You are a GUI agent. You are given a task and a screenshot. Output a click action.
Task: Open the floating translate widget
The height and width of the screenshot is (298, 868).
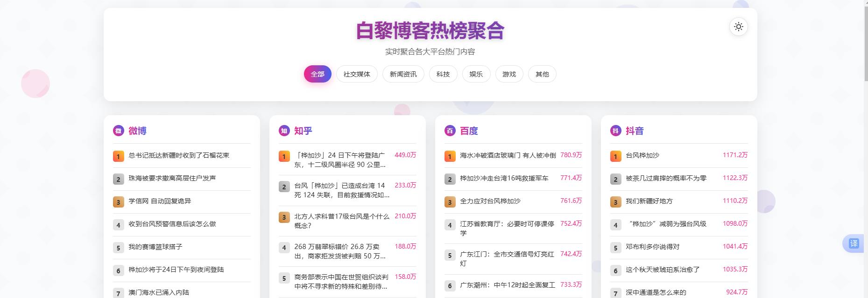(x=854, y=243)
